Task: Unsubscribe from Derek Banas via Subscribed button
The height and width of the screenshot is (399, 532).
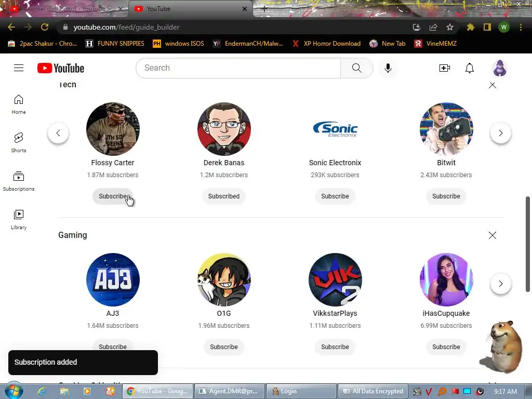Action: tap(224, 196)
